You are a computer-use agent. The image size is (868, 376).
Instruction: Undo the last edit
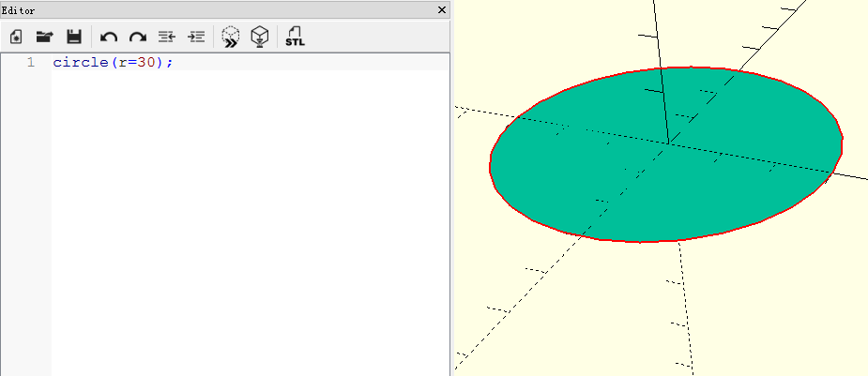(109, 38)
